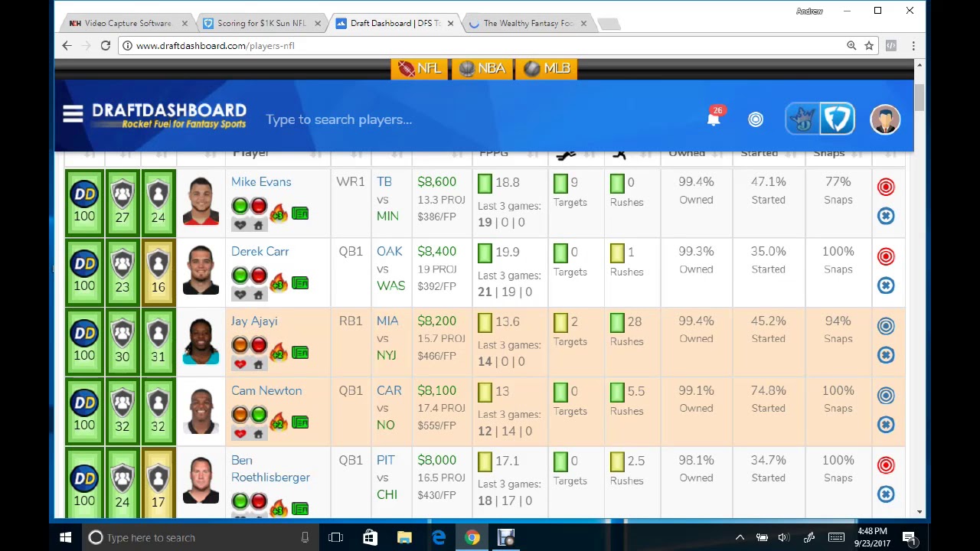
Task: Click the red status light for Derek Carr
Action: (x=258, y=275)
